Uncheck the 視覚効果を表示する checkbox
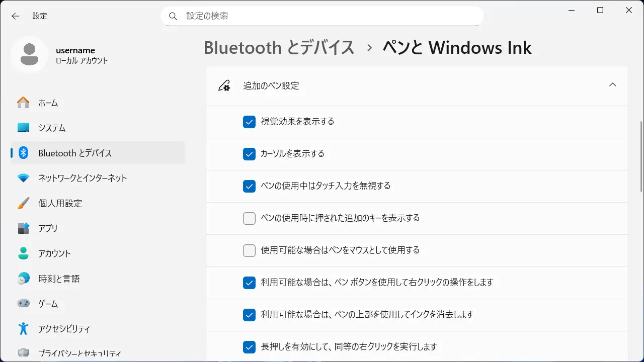 pyautogui.click(x=249, y=122)
